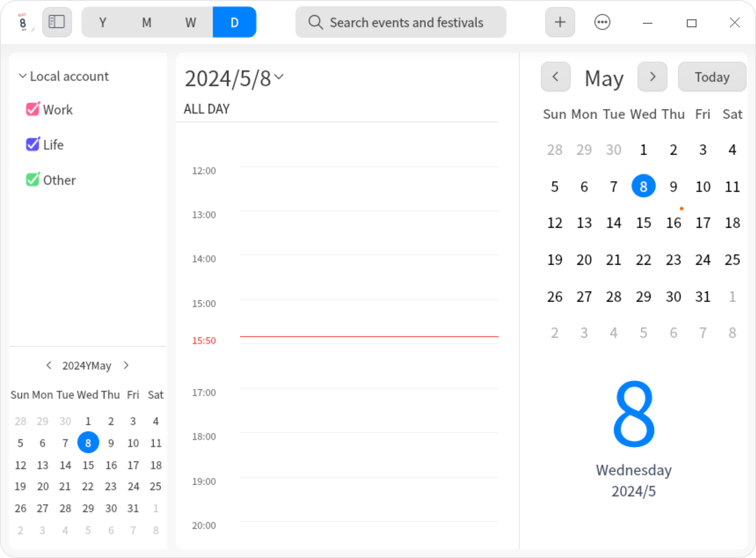Image resolution: width=756 pixels, height=558 pixels.
Task: Select the Year view
Action: (103, 22)
